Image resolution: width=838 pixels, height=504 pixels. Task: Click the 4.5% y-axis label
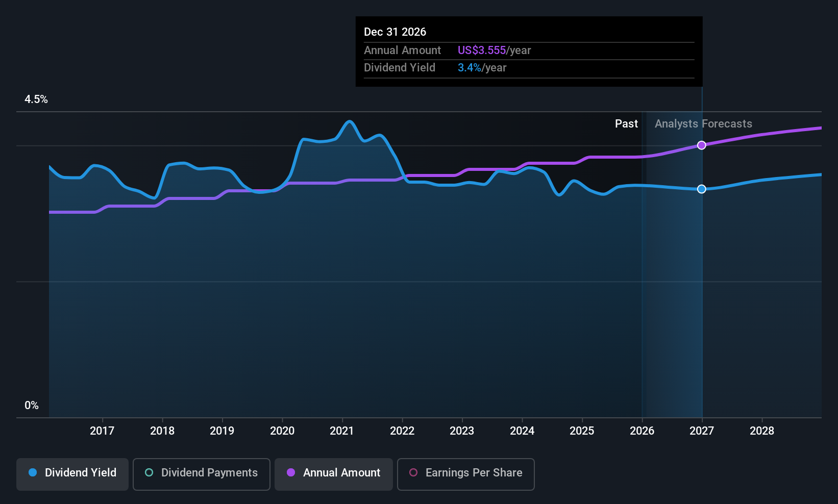[x=36, y=99]
